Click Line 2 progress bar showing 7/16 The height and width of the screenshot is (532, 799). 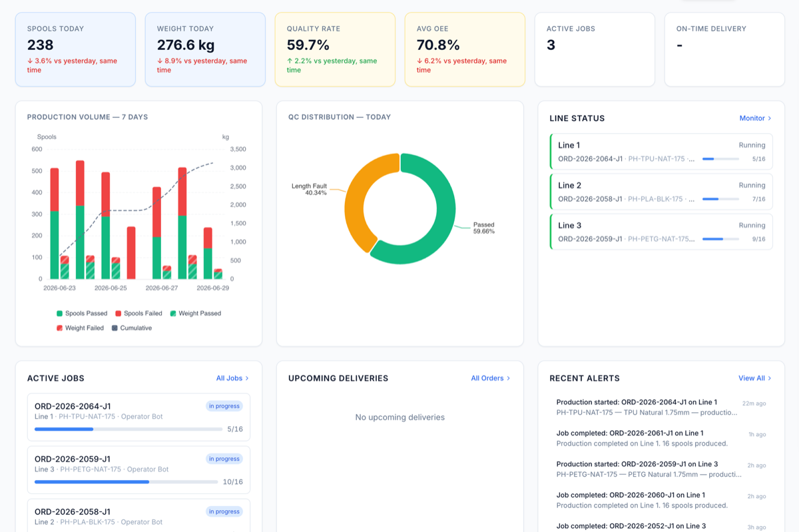[720, 199]
